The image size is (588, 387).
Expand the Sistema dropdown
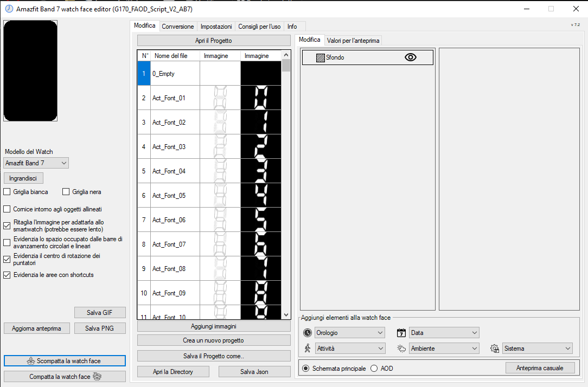pos(538,349)
